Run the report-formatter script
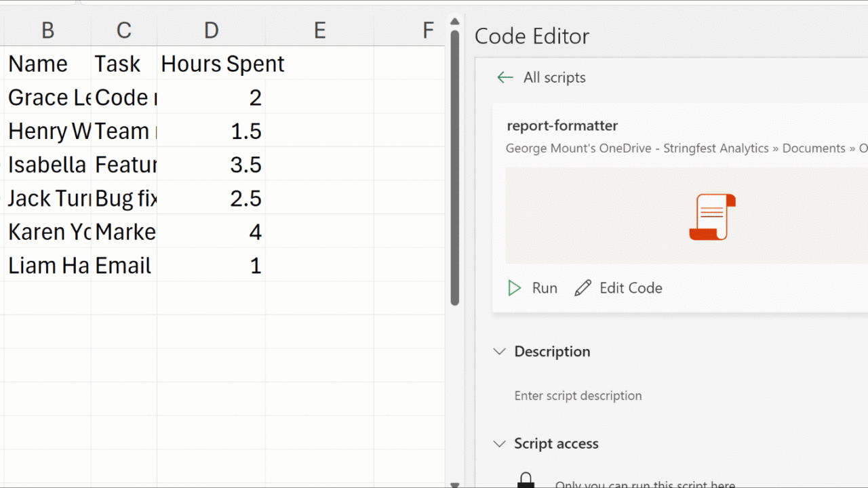Image resolution: width=868 pixels, height=488 pixels. click(x=532, y=288)
